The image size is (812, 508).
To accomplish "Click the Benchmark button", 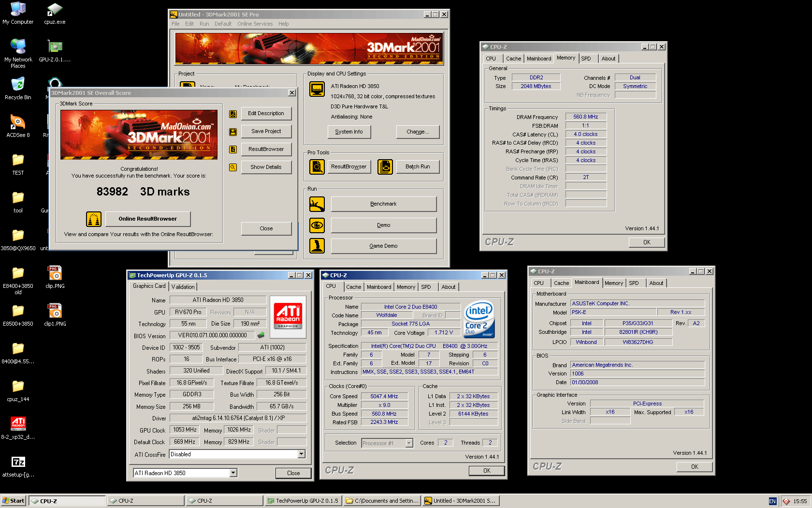I will (384, 204).
